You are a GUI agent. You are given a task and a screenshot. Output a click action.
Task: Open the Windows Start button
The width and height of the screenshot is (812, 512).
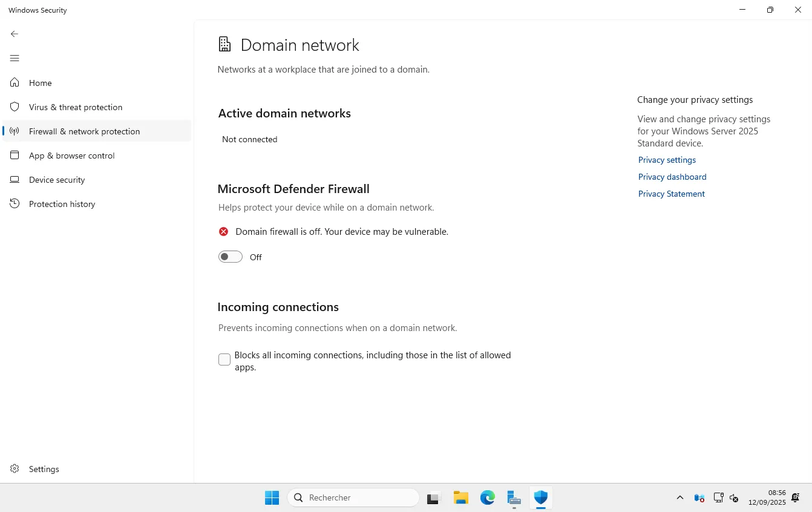point(272,497)
